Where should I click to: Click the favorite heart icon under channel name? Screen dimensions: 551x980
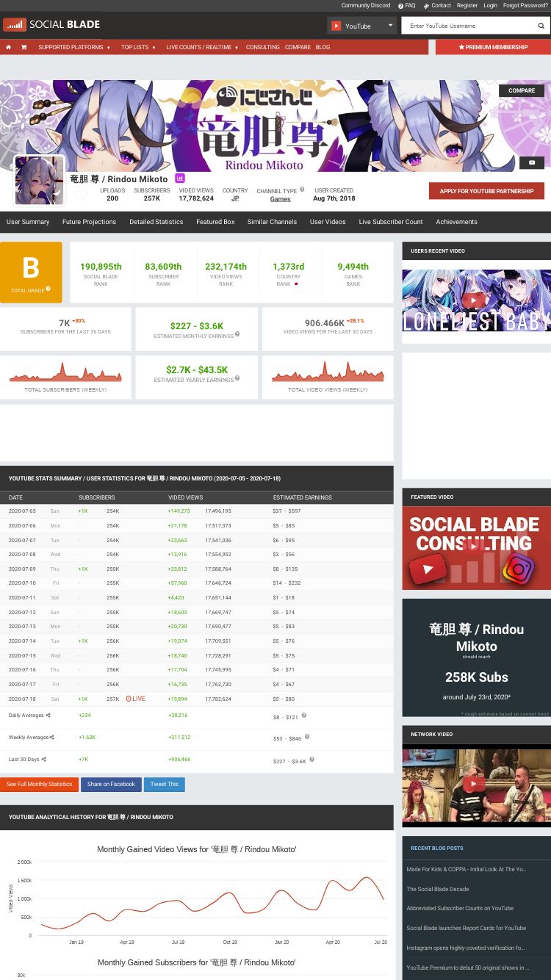[x=81, y=196]
